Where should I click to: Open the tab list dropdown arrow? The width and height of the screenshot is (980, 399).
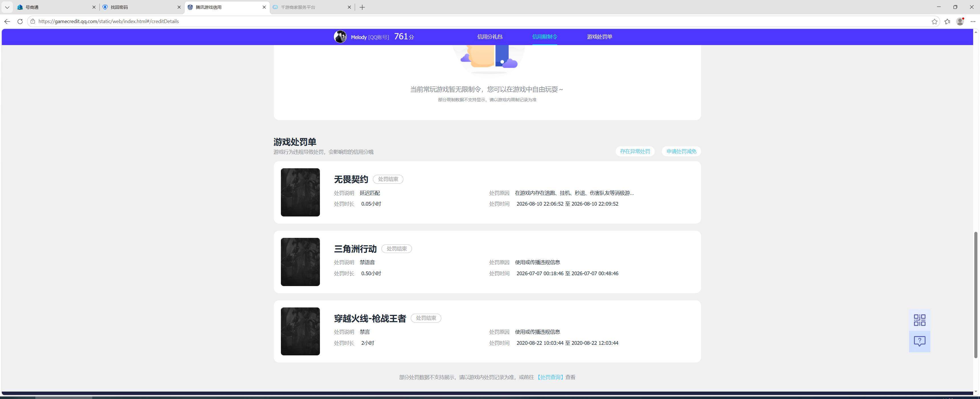pos(7,7)
